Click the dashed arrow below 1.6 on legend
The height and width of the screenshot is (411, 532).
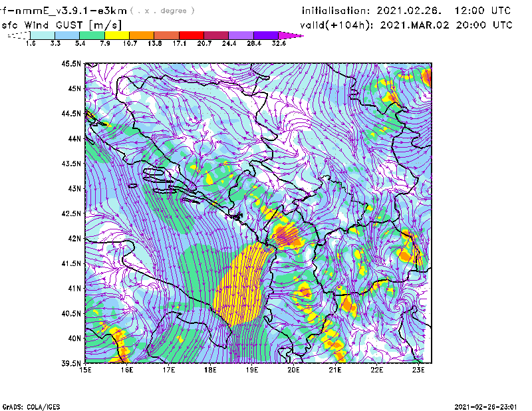[19, 35]
